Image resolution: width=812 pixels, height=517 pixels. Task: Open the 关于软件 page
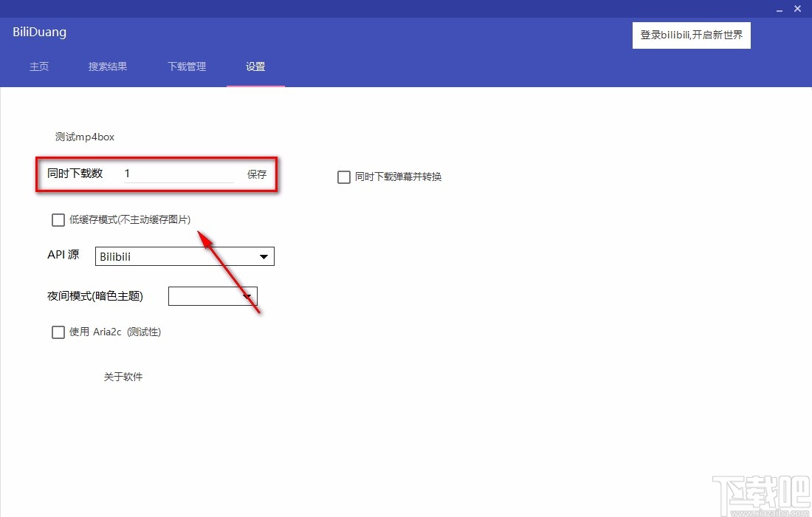(x=123, y=377)
